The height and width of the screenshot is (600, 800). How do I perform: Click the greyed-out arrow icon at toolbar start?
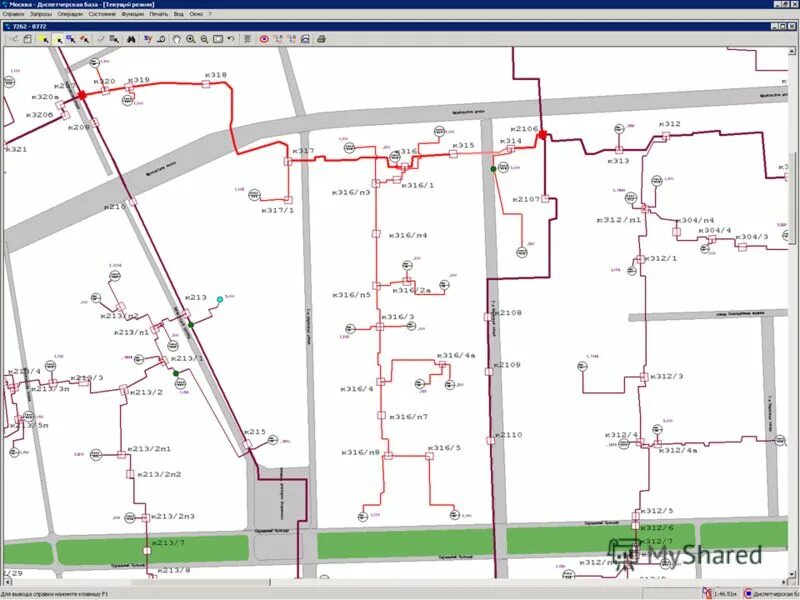point(14,39)
